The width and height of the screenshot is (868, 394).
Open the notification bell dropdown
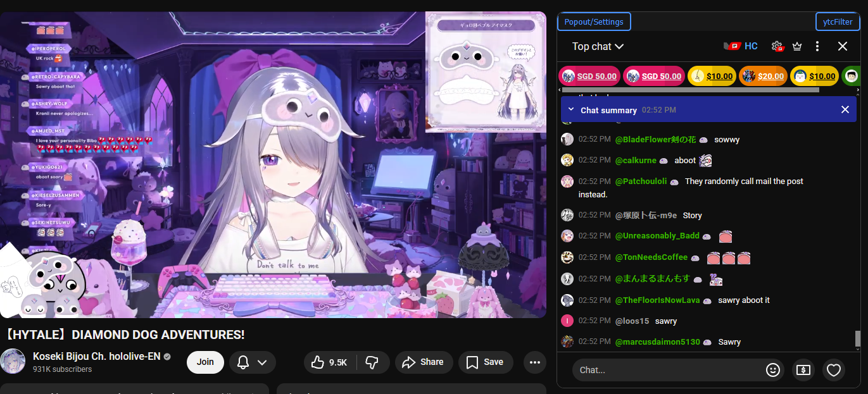pos(252,362)
